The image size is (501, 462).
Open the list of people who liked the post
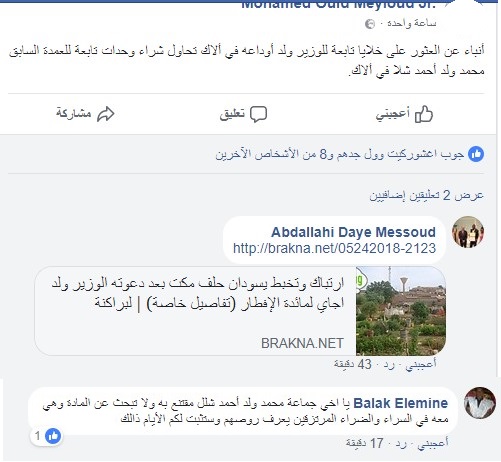(x=339, y=155)
